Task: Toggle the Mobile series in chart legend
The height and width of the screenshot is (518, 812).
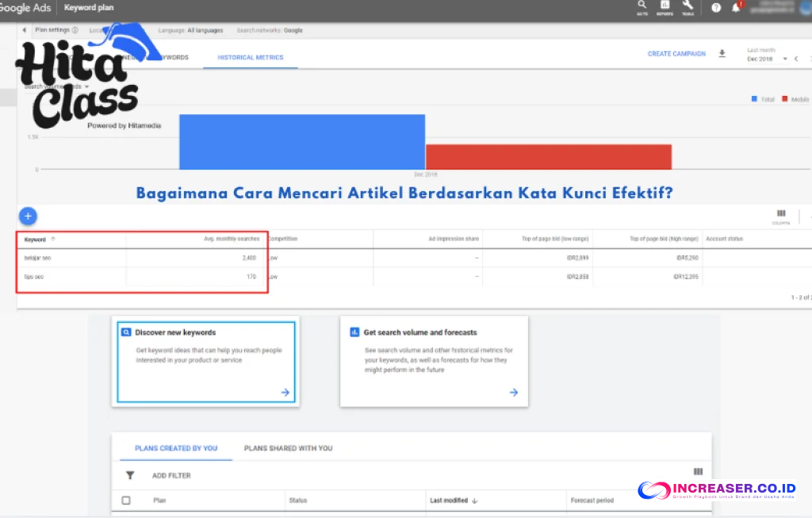Action: click(795, 99)
